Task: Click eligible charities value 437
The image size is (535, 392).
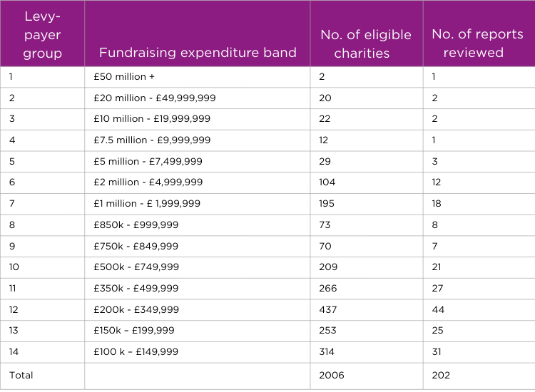Action: (328, 310)
